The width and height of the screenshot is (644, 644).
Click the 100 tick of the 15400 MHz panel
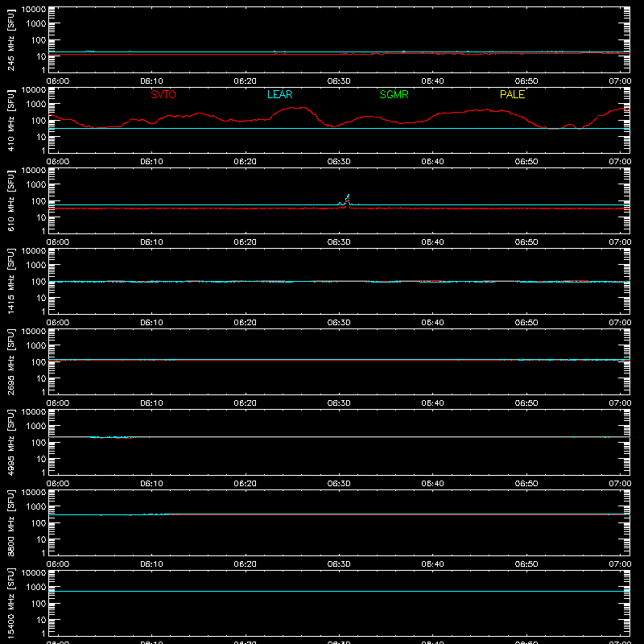pyautogui.click(x=39, y=604)
